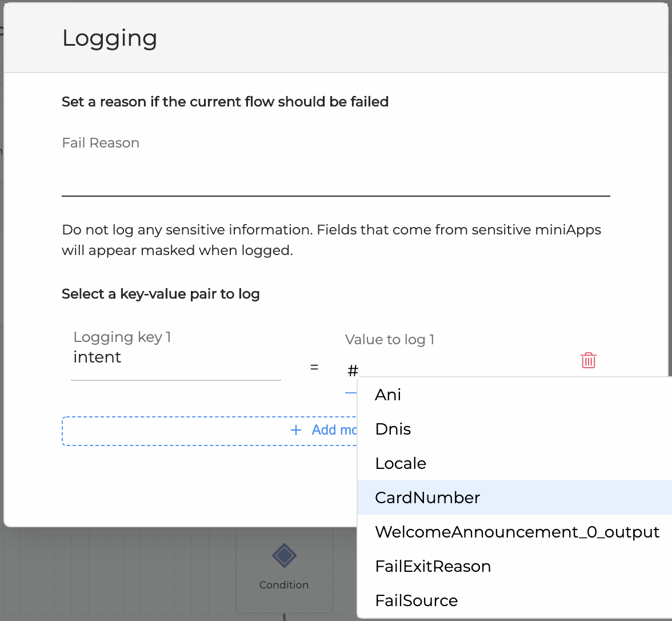Choose WelcomeAnnouncement_0_output from the list

(x=517, y=532)
